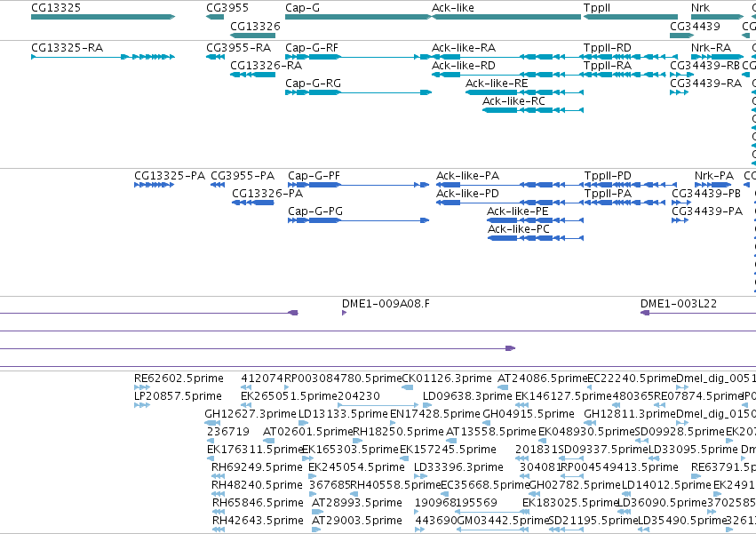756x534 pixels.
Task: Click the Nrk-RA transcript label
Action: [712, 48]
